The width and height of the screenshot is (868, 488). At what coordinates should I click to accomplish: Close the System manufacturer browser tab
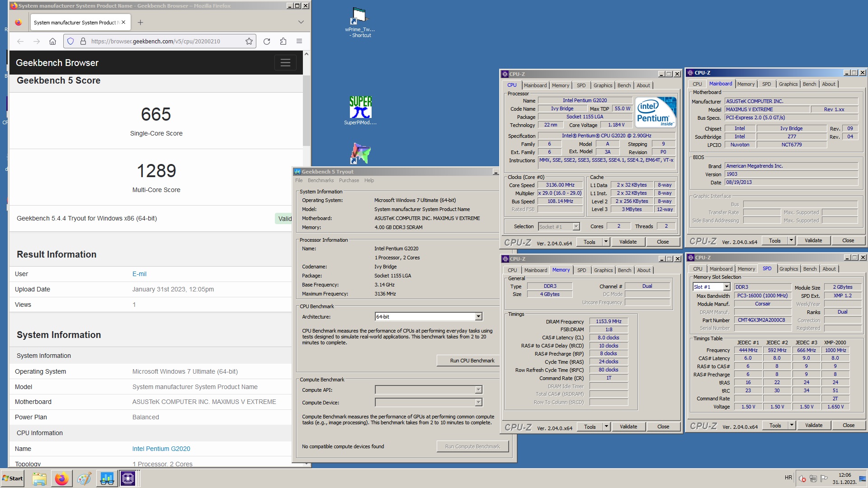pos(123,22)
